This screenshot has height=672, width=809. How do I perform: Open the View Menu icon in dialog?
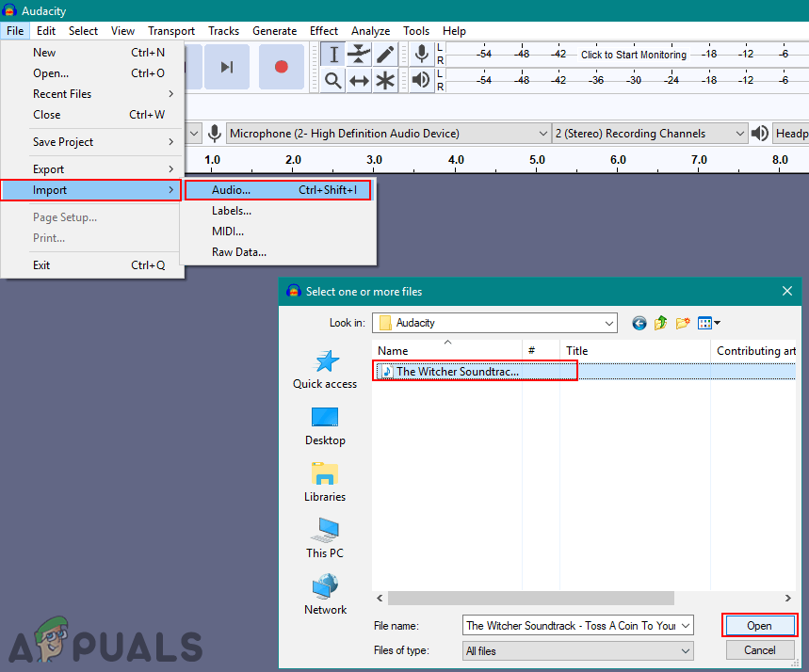click(708, 324)
